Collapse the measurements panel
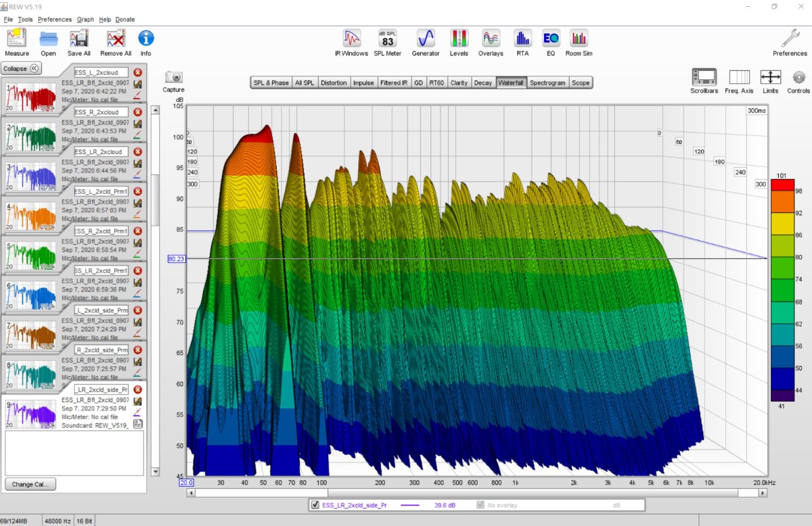812x526 pixels. click(22, 68)
